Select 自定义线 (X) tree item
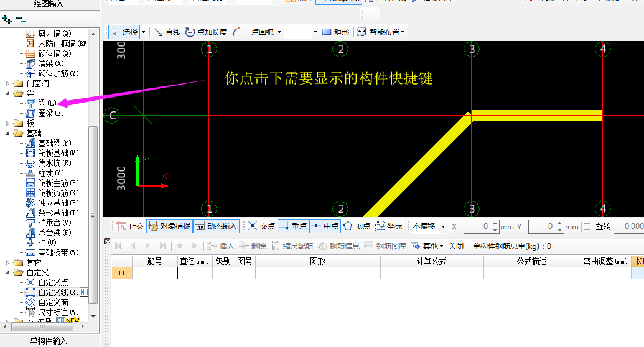 pos(58,292)
